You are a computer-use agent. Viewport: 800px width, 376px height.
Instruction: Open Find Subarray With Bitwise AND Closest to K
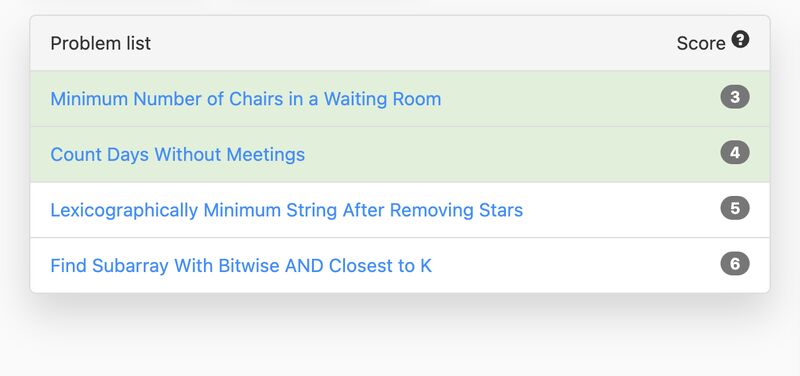tap(241, 265)
